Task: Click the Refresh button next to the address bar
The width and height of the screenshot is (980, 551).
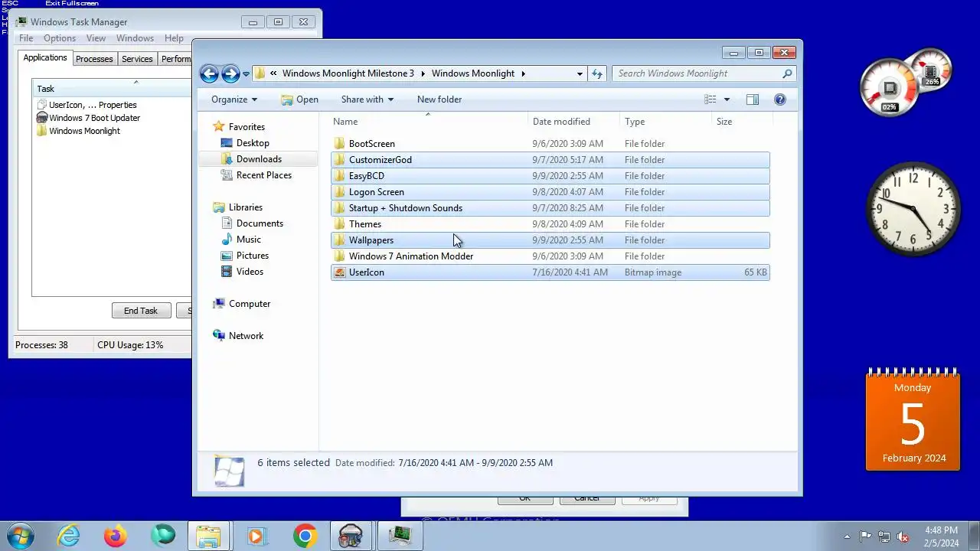Action: [x=597, y=73]
